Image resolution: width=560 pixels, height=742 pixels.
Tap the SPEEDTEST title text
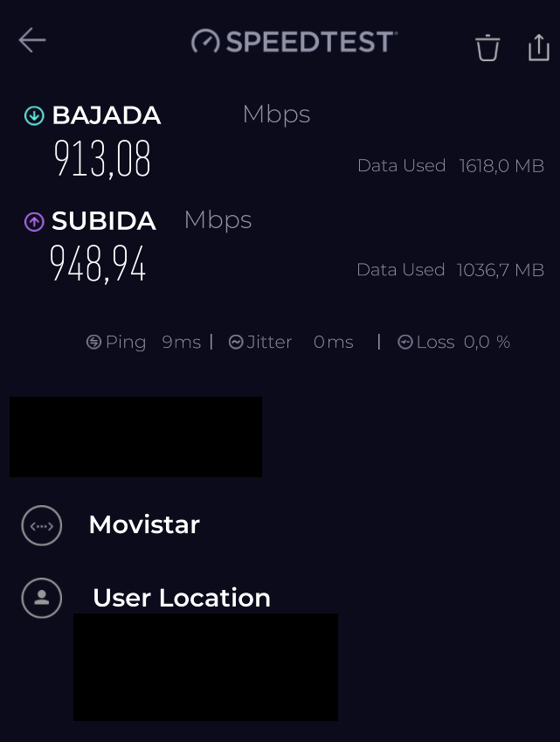[311, 41]
